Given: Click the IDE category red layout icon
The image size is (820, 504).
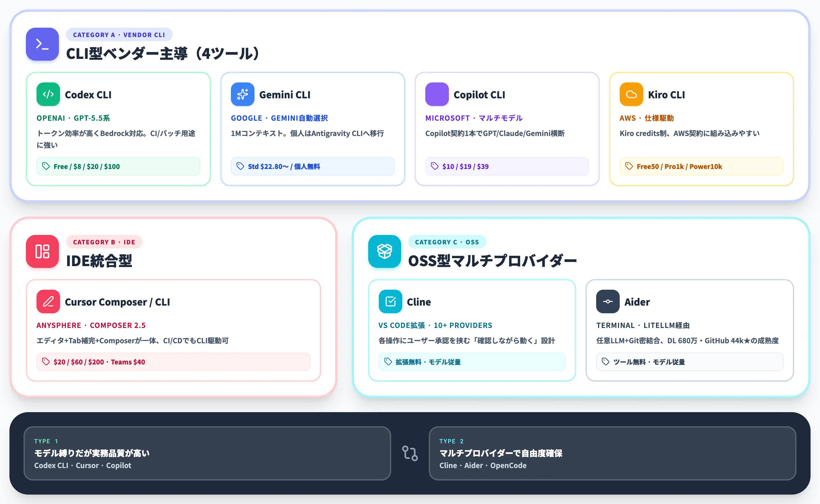Looking at the screenshot, I should point(42,251).
